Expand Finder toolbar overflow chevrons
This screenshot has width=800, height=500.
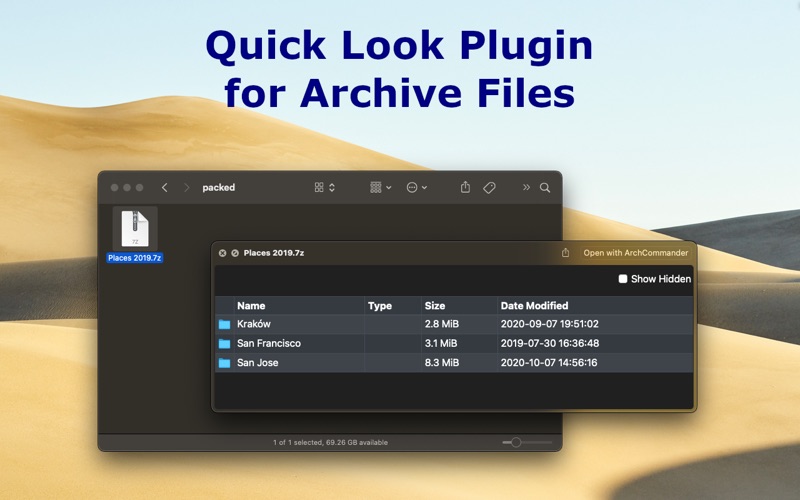click(x=526, y=187)
